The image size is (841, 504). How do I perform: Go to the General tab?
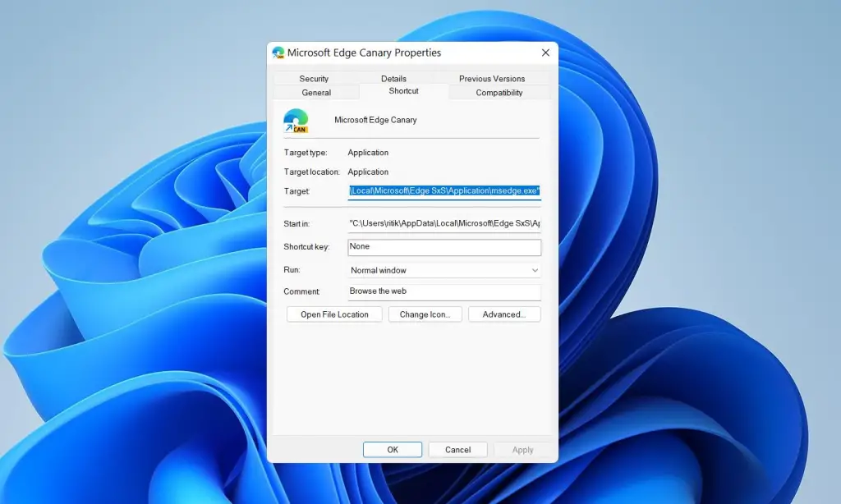[316, 92]
